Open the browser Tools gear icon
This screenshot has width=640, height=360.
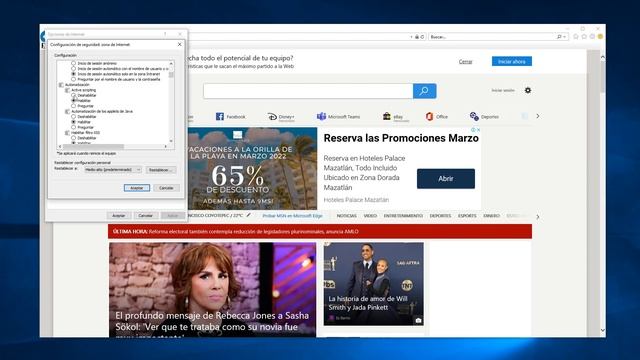pos(592,36)
